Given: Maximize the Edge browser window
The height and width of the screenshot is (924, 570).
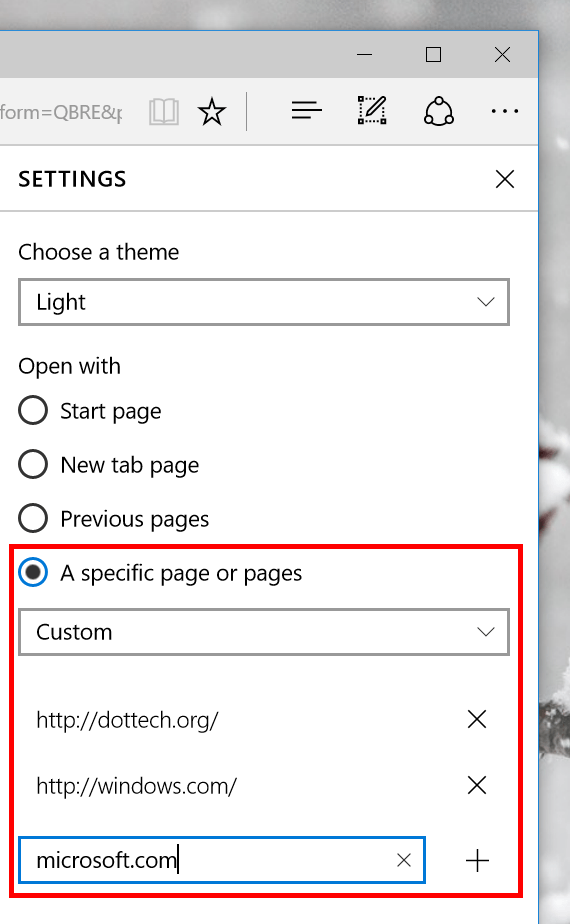Looking at the screenshot, I should 434,55.
